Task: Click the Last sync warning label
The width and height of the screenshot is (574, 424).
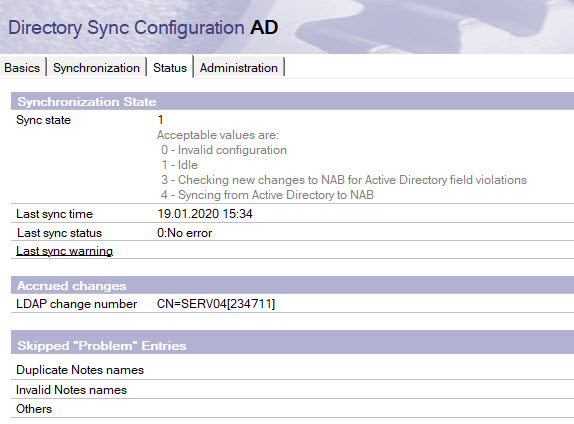Action: 64,251
